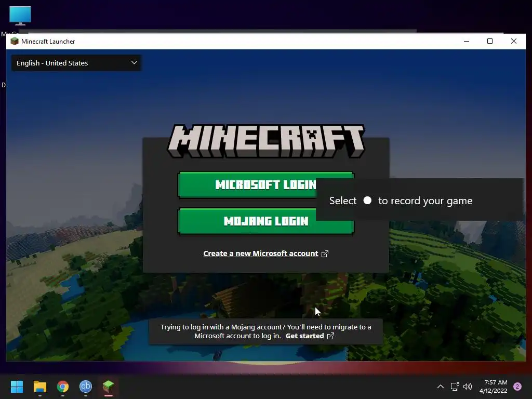532x399 pixels.
Task: Maximize the Minecraft Launcher window
Action: tap(490, 42)
